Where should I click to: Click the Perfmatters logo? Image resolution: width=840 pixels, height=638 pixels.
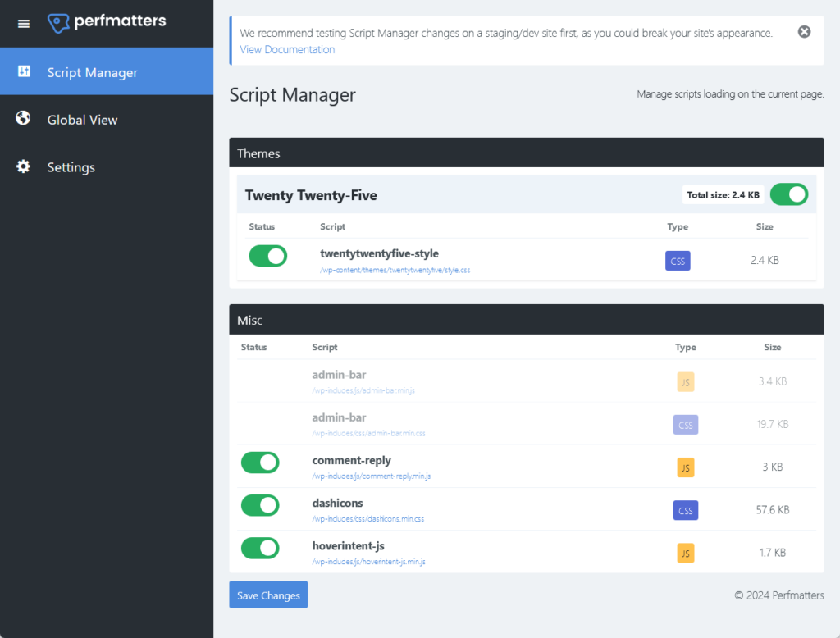click(107, 22)
